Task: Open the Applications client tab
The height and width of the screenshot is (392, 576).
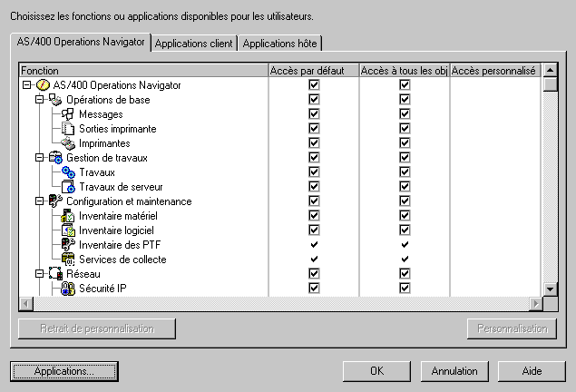Action: pyautogui.click(x=193, y=44)
